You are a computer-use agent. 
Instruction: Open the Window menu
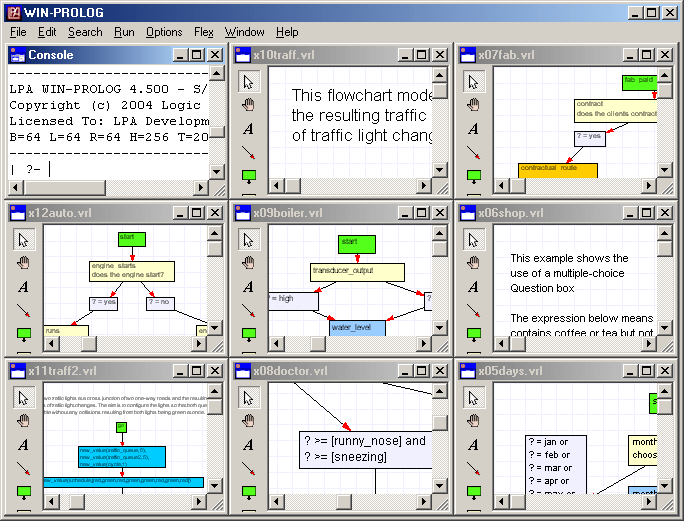point(244,32)
